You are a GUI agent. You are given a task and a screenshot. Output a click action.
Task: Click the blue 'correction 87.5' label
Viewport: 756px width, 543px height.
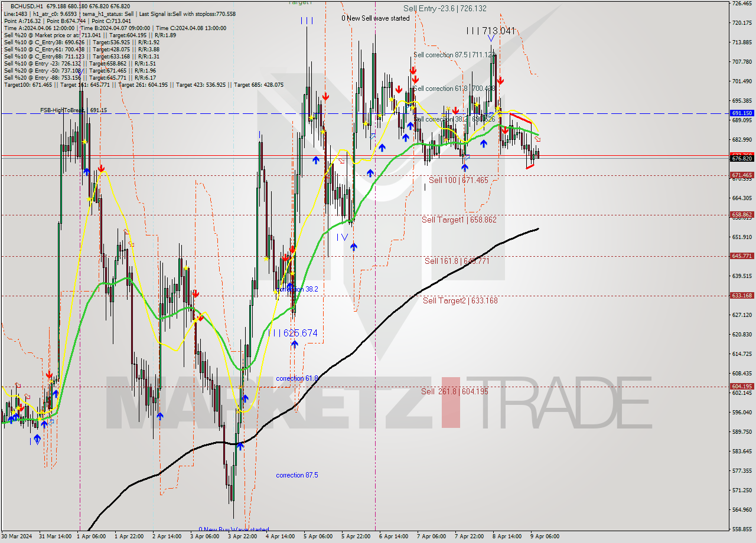tap(297, 475)
